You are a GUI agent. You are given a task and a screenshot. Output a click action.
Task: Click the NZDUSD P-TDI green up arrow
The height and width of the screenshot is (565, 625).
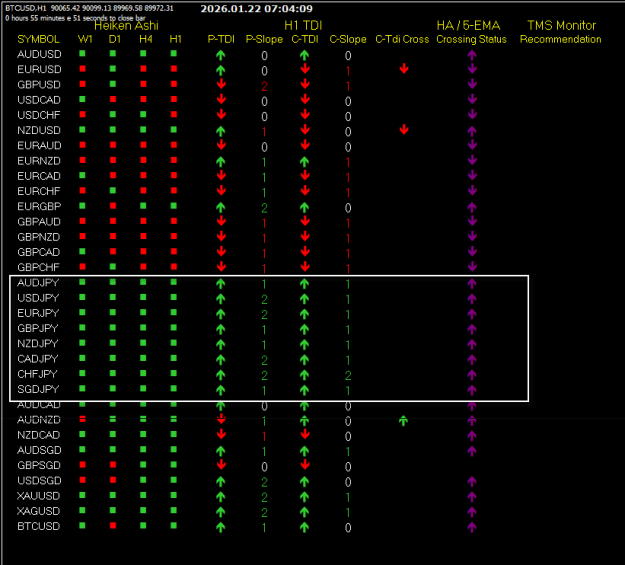click(x=221, y=131)
